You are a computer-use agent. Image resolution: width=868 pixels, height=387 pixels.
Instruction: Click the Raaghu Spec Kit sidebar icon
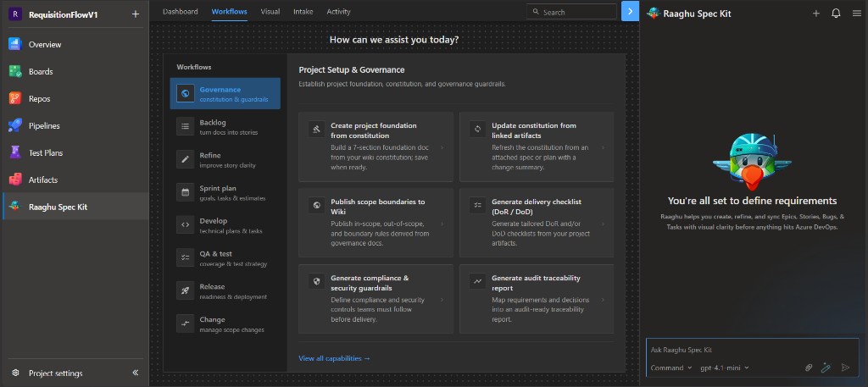click(14, 207)
